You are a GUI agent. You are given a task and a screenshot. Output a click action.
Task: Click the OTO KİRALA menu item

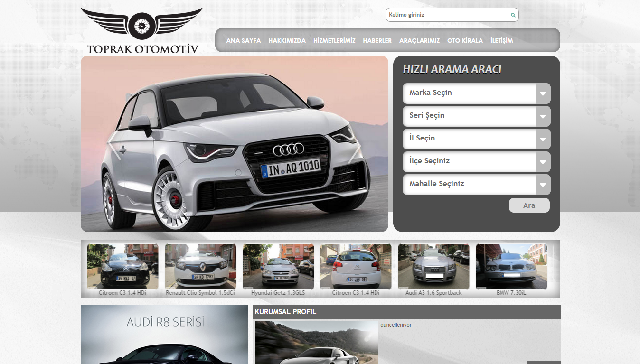click(x=465, y=41)
